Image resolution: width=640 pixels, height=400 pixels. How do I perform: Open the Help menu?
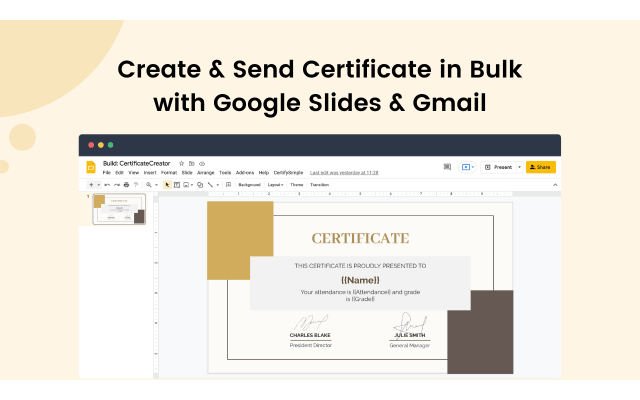264,173
